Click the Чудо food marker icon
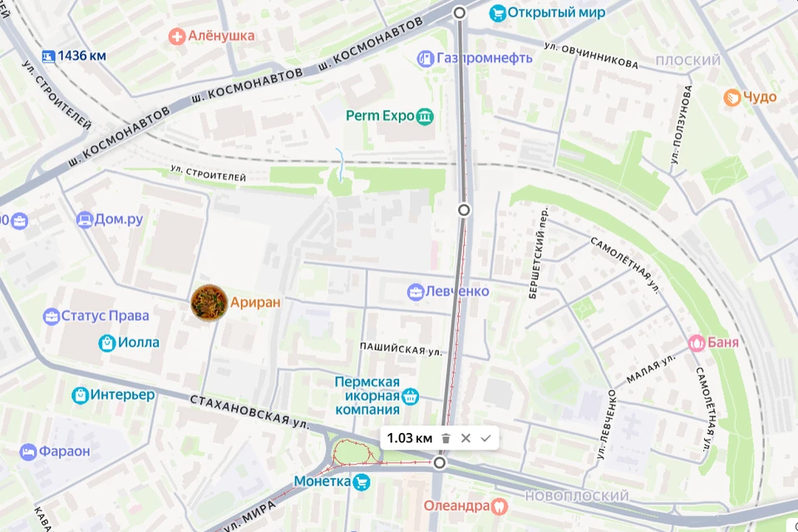This screenshot has width=798, height=532. pyautogui.click(x=731, y=97)
